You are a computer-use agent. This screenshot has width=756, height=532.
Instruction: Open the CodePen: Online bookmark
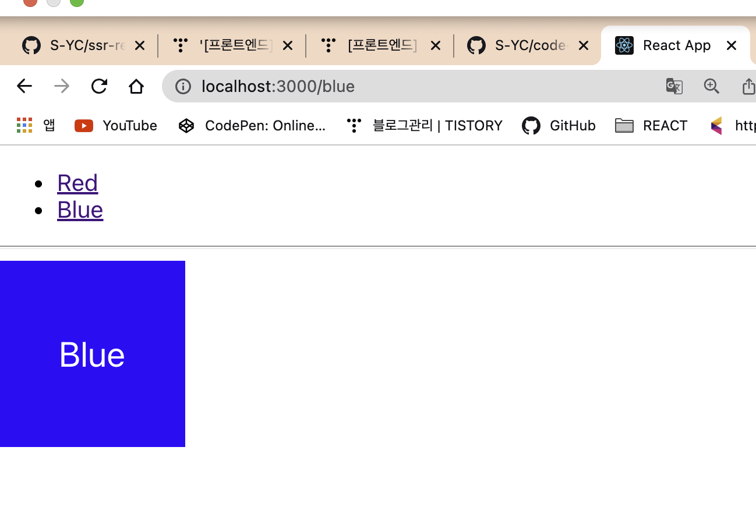point(252,125)
